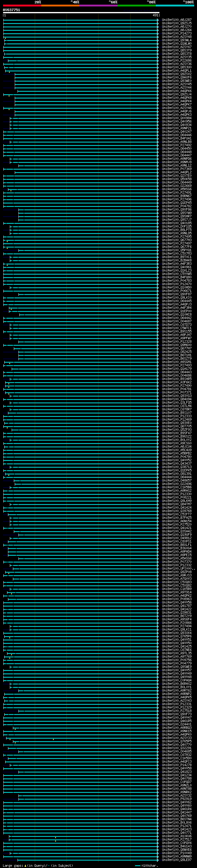Select the UniRef100_Q93YG3 label

[x=177, y=396]
